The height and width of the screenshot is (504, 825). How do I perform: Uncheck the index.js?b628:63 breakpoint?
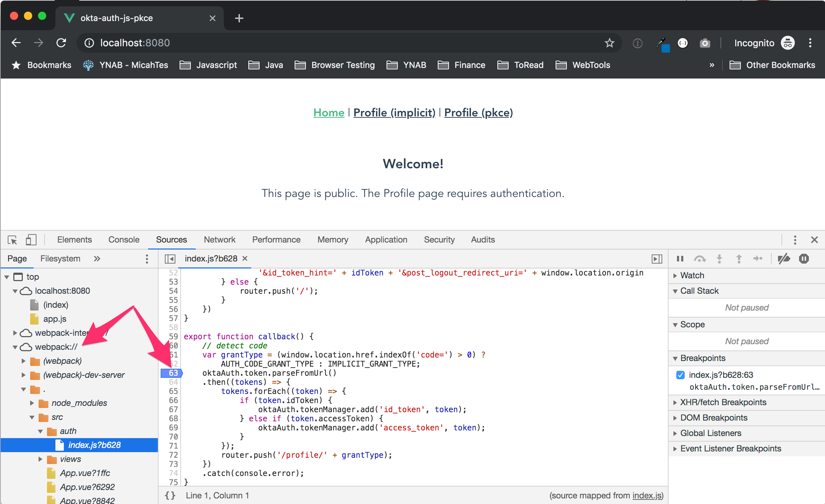[680, 375]
